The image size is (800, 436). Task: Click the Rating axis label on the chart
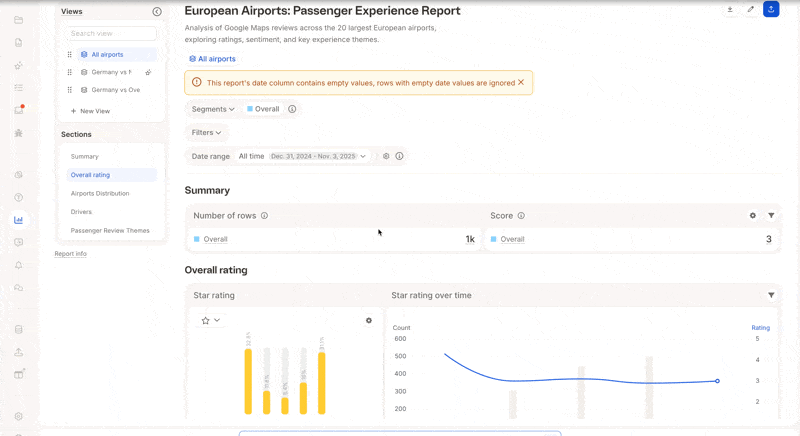(760, 328)
